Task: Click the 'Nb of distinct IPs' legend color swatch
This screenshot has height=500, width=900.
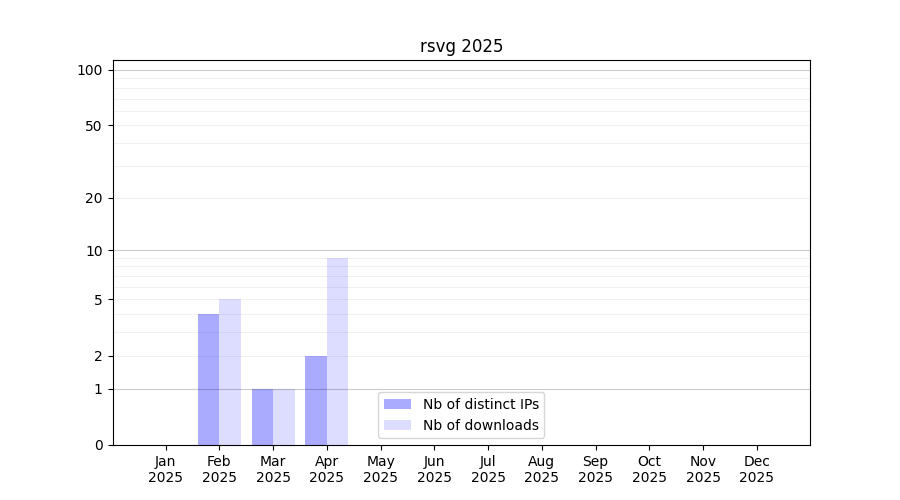Action: pyautogui.click(x=397, y=404)
